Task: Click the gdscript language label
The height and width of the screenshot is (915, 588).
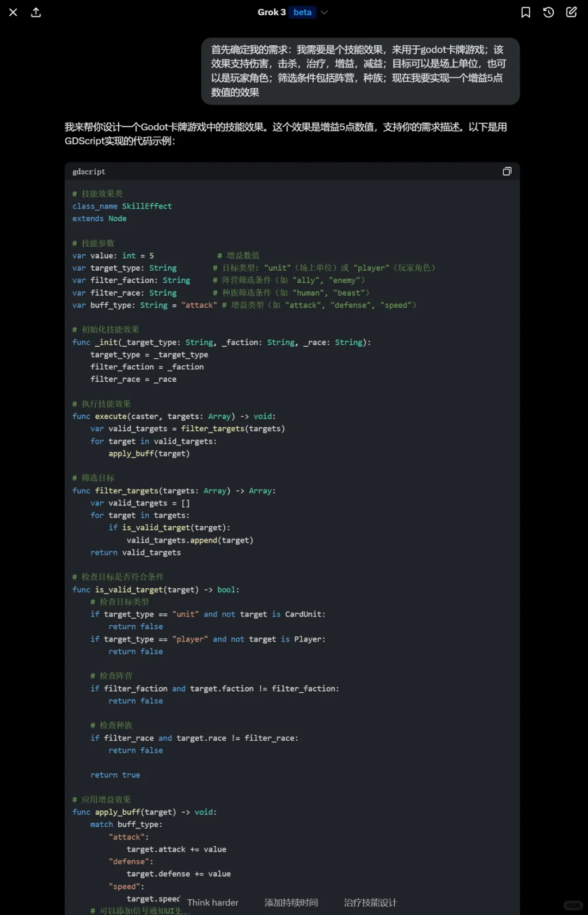Action: coord(89,172)
